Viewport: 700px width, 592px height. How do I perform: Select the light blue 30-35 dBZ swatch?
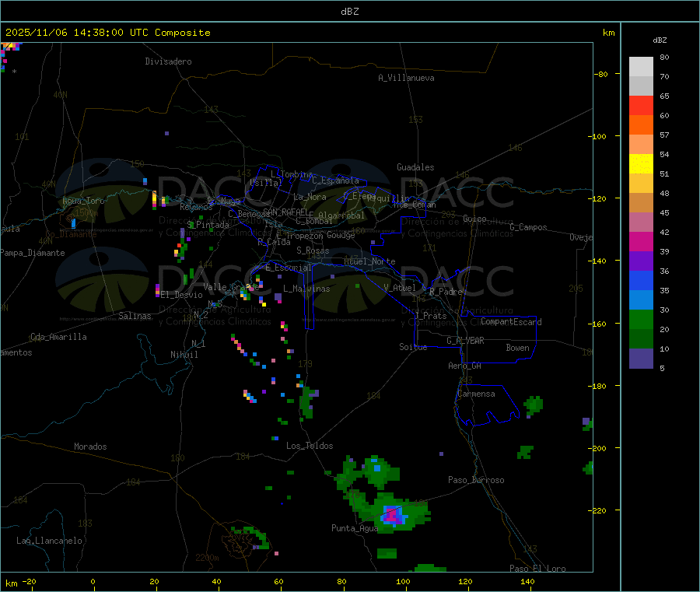point(641,300)
